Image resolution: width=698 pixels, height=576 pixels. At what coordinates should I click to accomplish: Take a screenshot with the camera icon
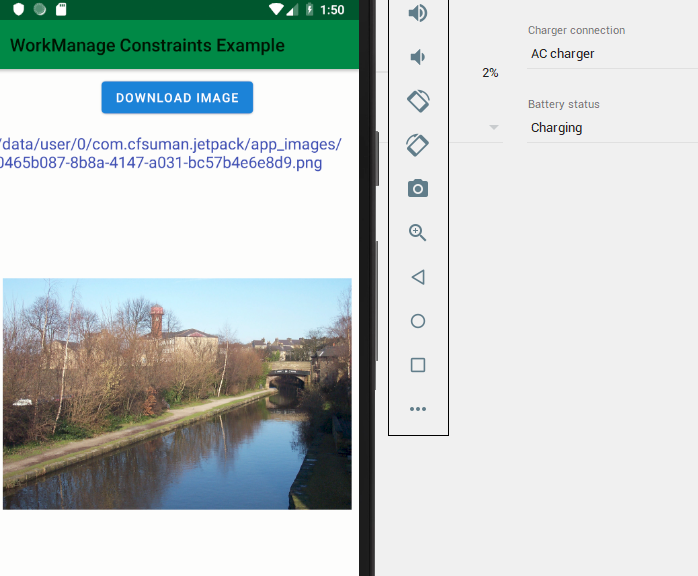(418, 188)
